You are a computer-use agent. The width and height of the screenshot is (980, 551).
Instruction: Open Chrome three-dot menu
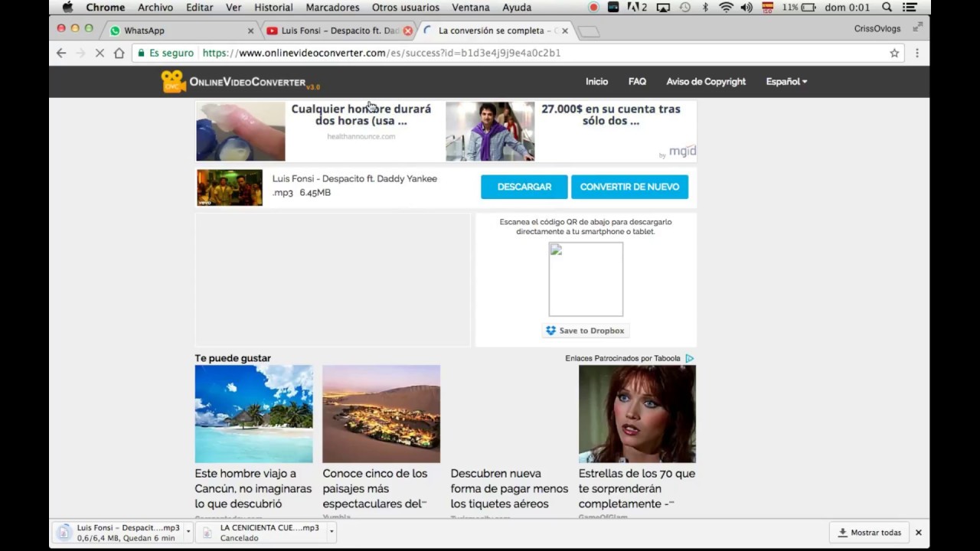[917, 53]
